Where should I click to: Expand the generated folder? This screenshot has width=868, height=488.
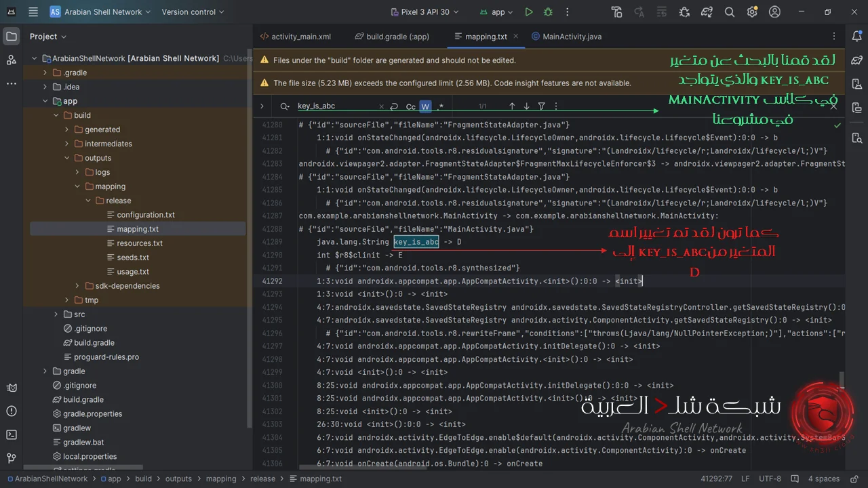[66, 129]
